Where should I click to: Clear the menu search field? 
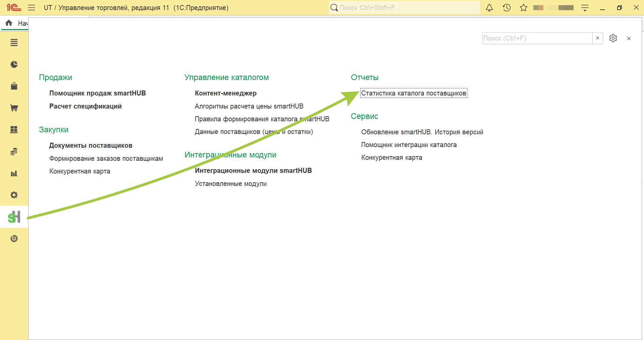(597, 38)
